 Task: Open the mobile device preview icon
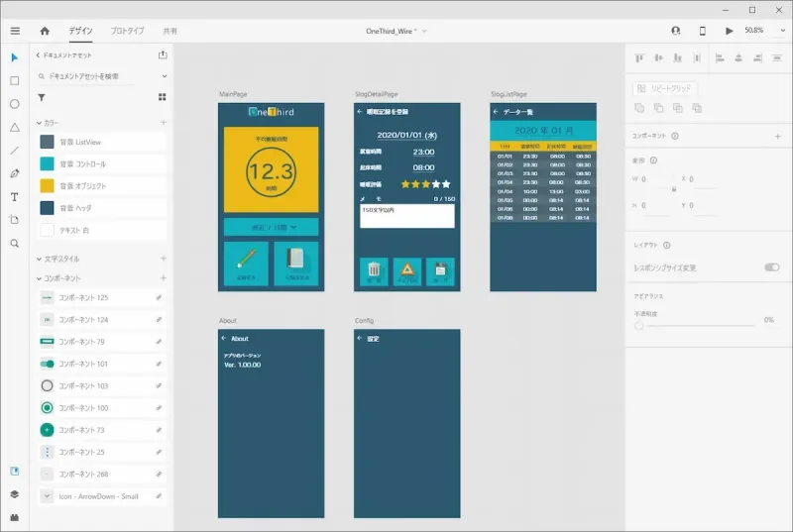[x=703, y=31]
